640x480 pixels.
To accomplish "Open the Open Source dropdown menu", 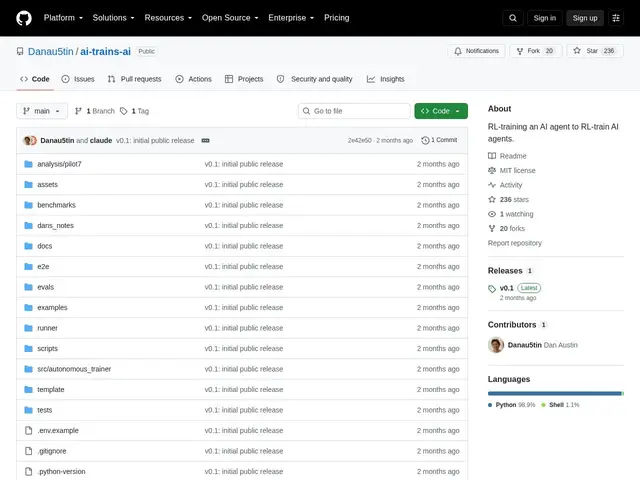I will [x=230, y=18].
